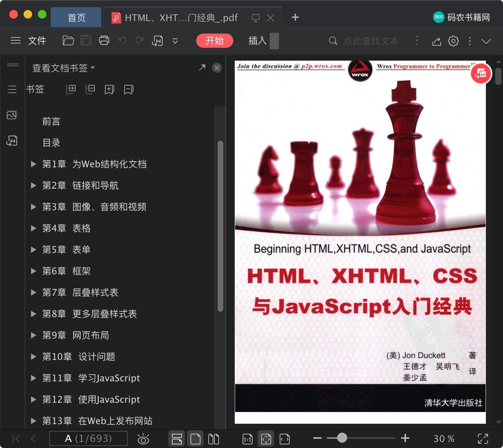
Task: Click the convert icon in the left sidebar
Action: (x=12, y=141)
